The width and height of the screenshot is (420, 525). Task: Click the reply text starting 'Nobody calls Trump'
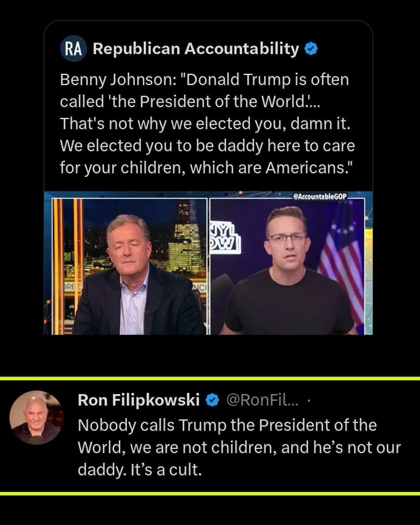[x=227, y=425]
